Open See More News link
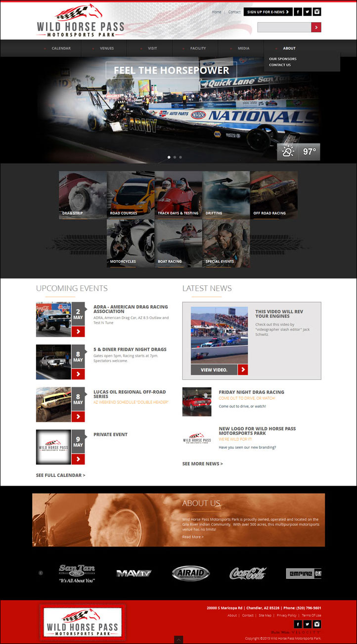 click(x=203, y=464)
